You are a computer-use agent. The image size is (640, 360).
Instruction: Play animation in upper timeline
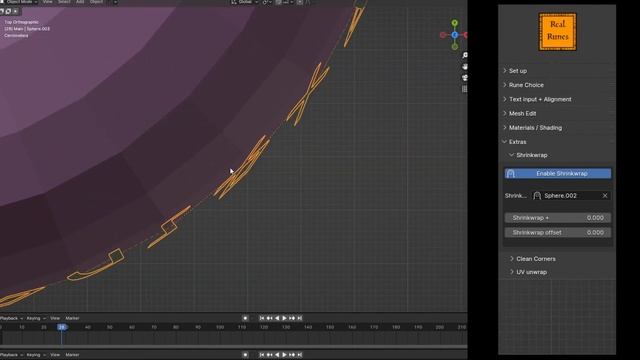pos(284,318)
